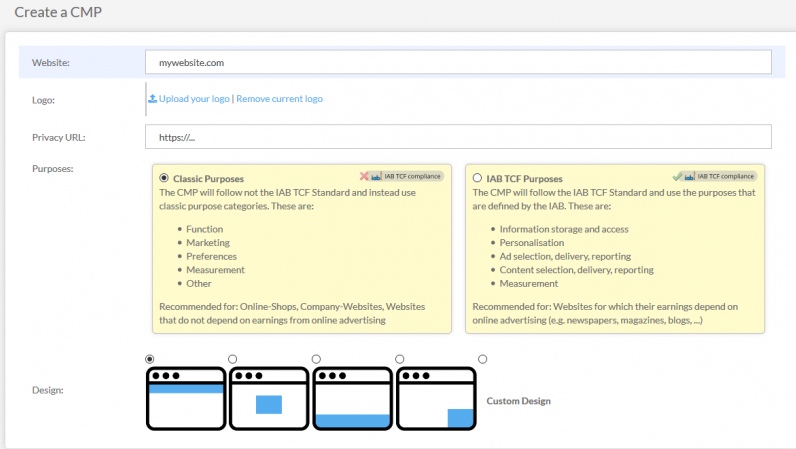
Task: Click the IAB TCF compliance badge with checkmark
Action: (714, 176)
